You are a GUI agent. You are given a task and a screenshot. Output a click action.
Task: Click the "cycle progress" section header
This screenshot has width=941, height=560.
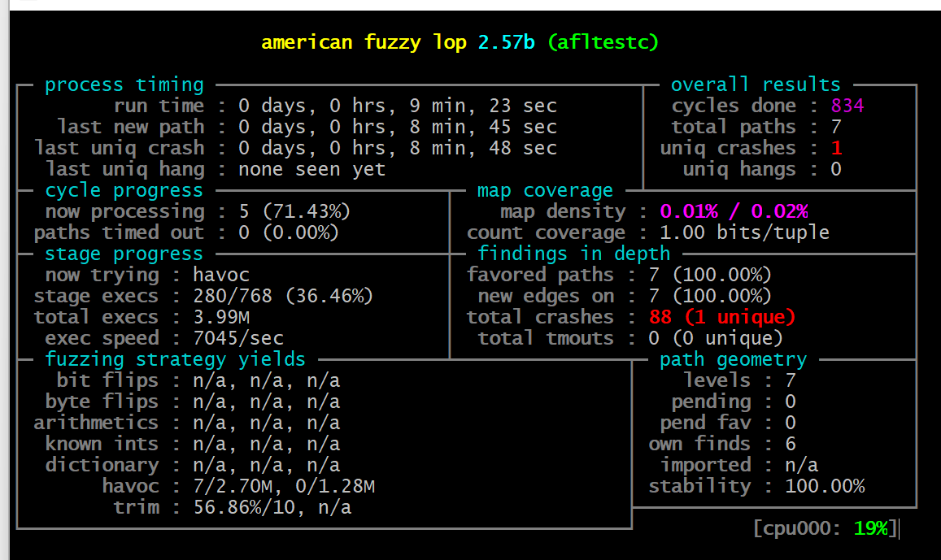point(124,191)
